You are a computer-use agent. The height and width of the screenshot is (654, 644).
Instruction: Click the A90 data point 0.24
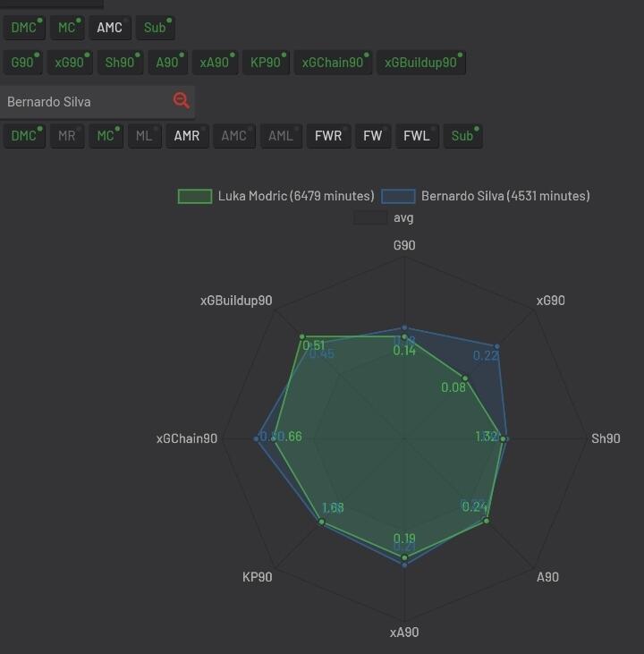(486, 521)
